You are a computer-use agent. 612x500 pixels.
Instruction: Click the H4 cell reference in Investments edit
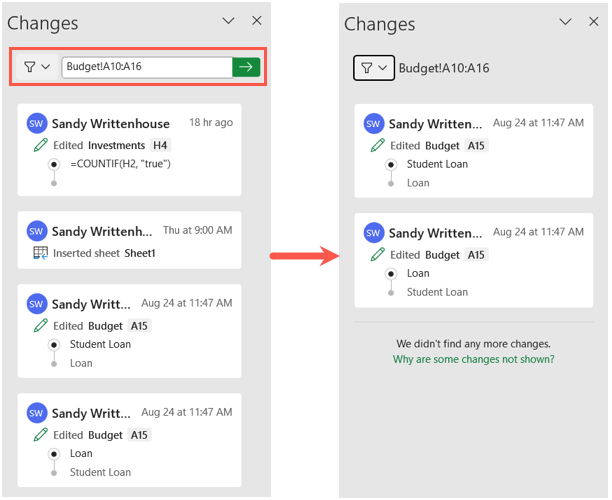160,146
